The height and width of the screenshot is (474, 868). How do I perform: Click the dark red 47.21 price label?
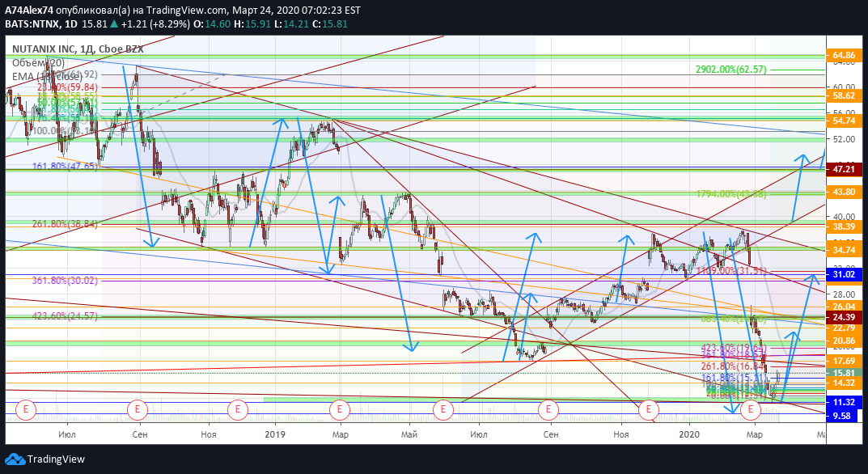[844, 169]
